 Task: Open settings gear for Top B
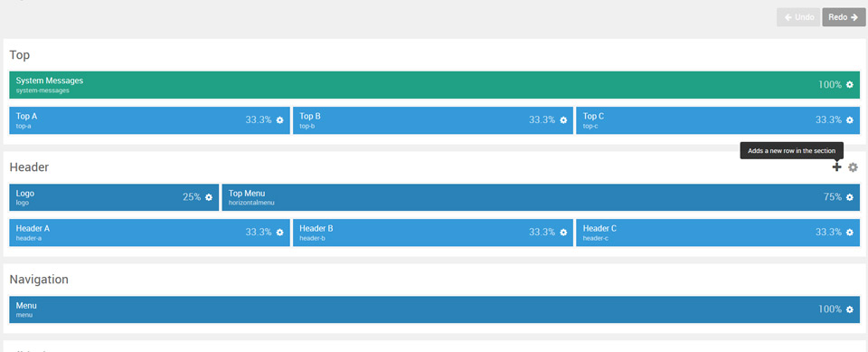pyautogui.click(x=563, y=120)
